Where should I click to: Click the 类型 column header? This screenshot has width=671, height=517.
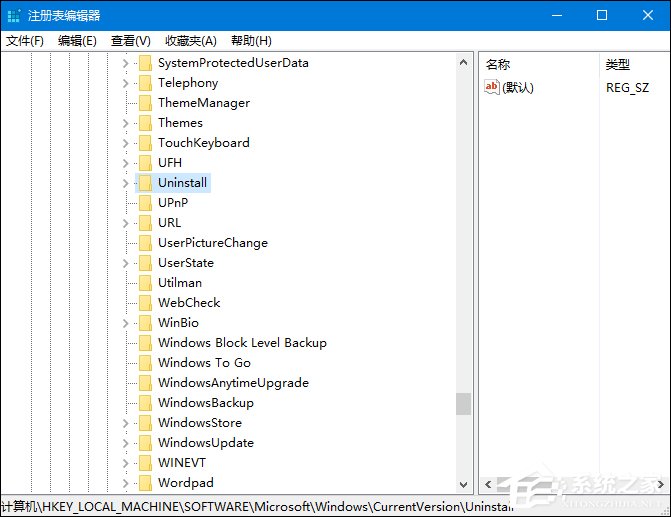[617, 64]
